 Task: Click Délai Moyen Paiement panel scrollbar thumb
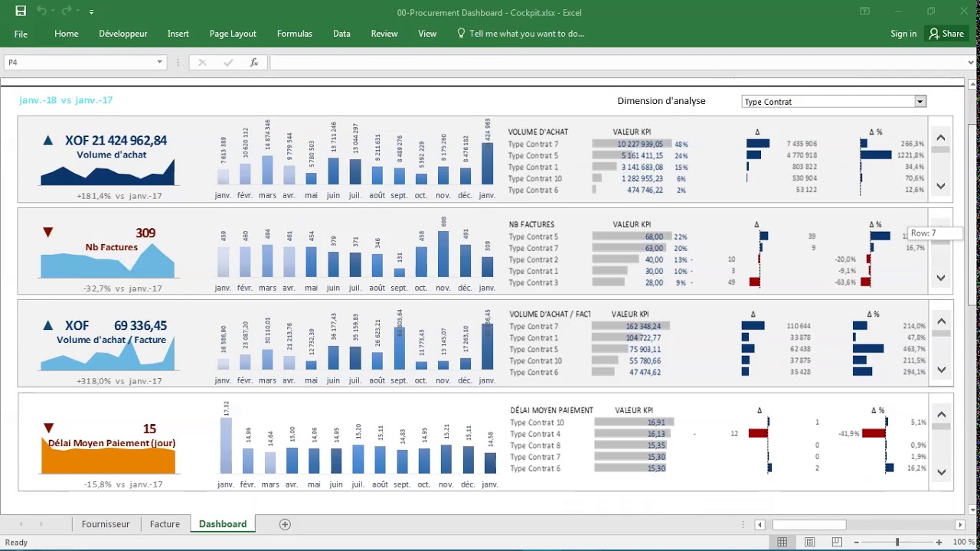click(941, 426)
